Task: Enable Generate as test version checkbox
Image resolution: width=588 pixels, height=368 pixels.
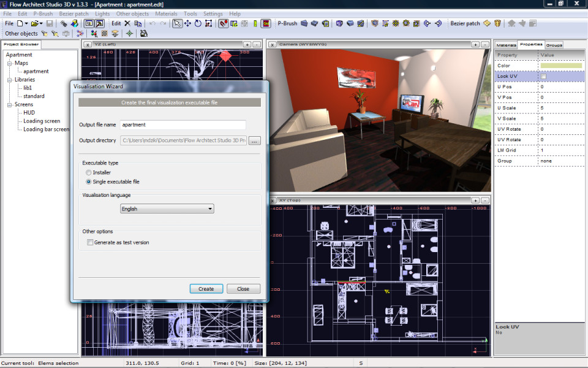Action: (90, 243)
